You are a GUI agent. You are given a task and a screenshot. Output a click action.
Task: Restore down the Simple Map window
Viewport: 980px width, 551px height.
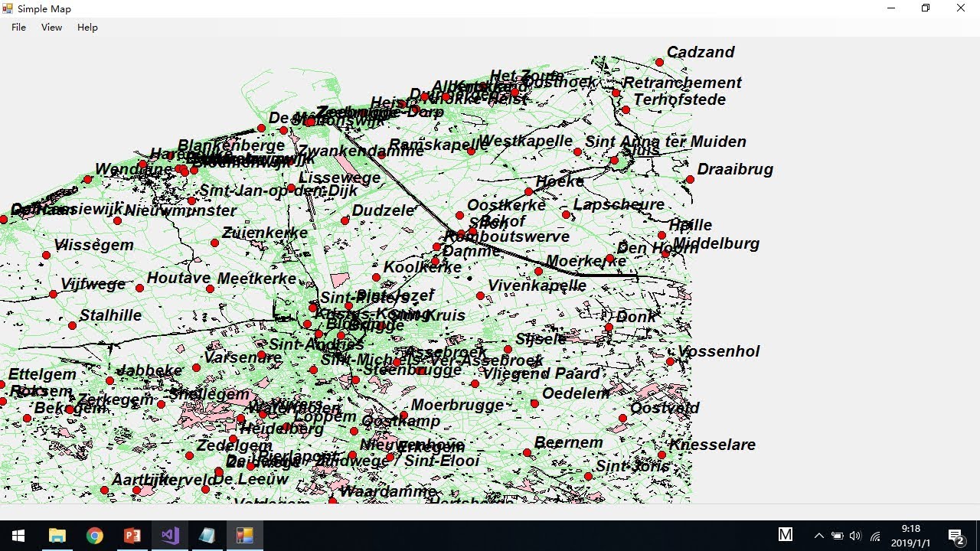926,8
